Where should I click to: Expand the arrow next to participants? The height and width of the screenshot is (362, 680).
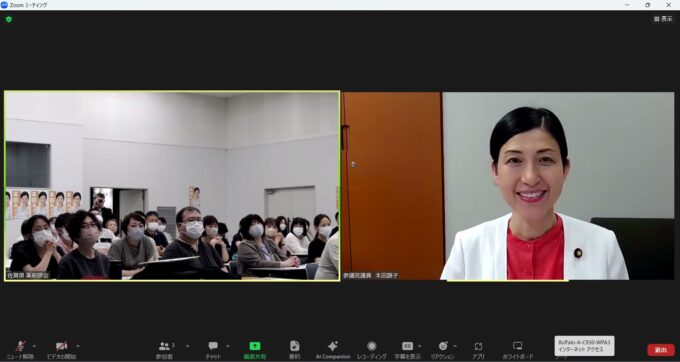pyautogui.click(x=187, y=346)
